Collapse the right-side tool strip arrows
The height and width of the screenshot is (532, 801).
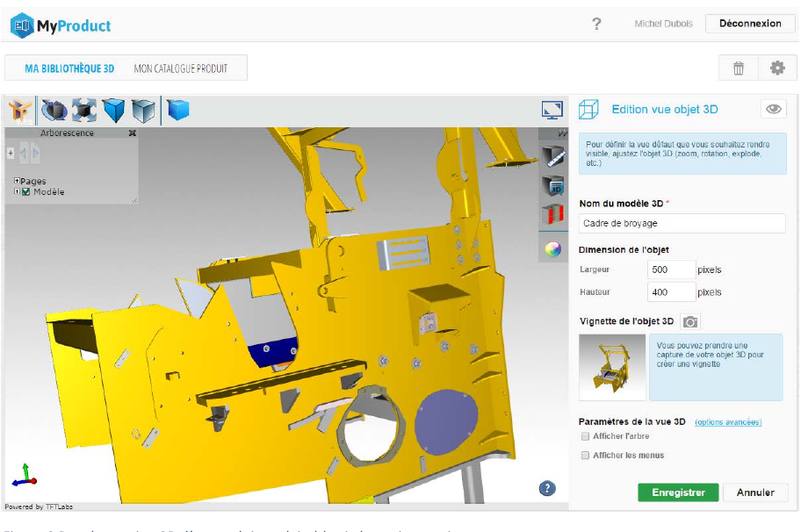pyautogui.click(x=562, y=133)
